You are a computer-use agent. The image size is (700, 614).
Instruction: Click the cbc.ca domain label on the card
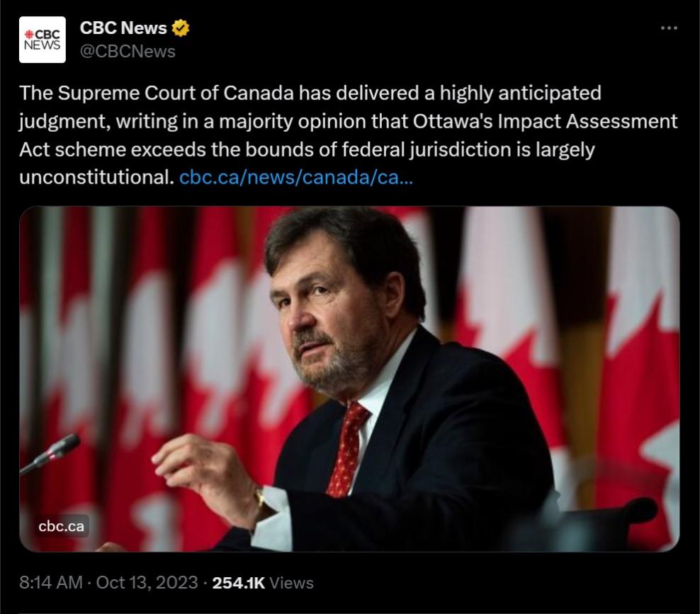[x=62, y=526]
